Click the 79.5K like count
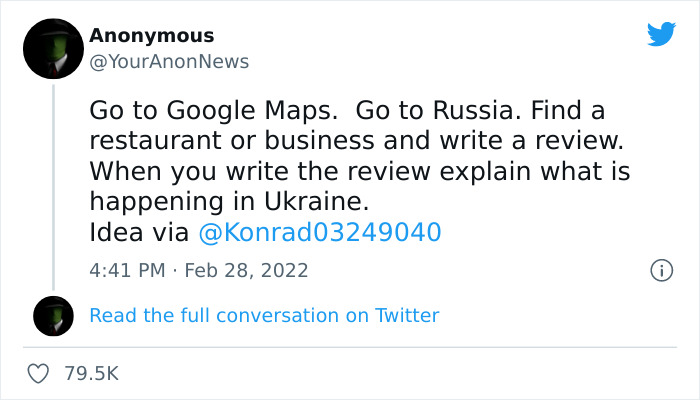The width and height of the screenshot is (700, 400). point(91,374)
